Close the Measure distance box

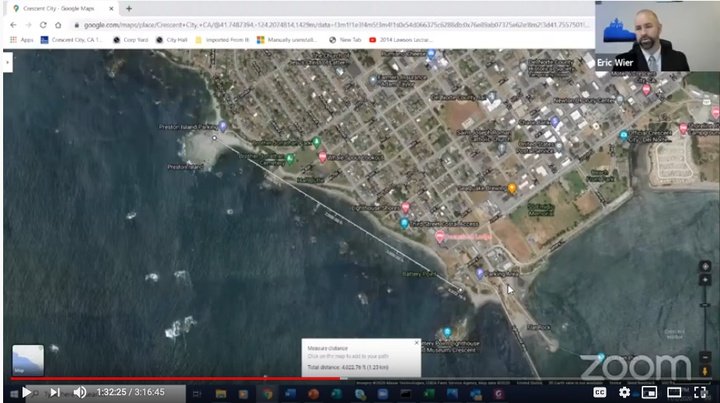[416, 343]
